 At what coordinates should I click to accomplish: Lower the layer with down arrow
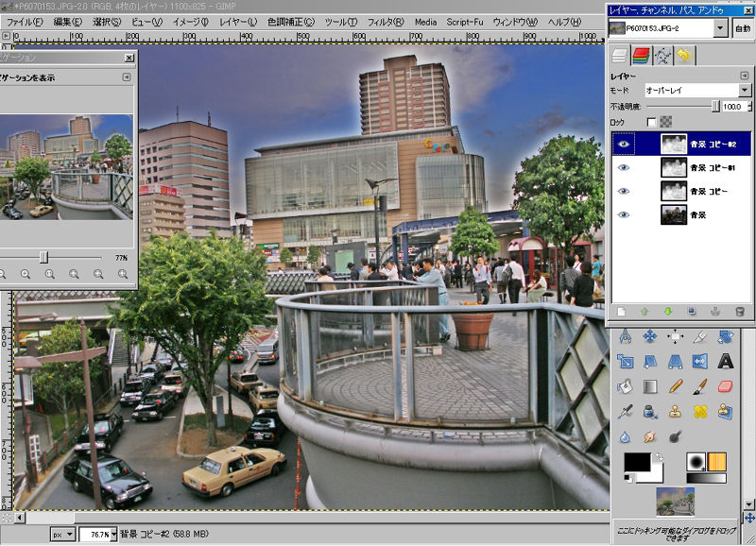[x=668, y=312]
